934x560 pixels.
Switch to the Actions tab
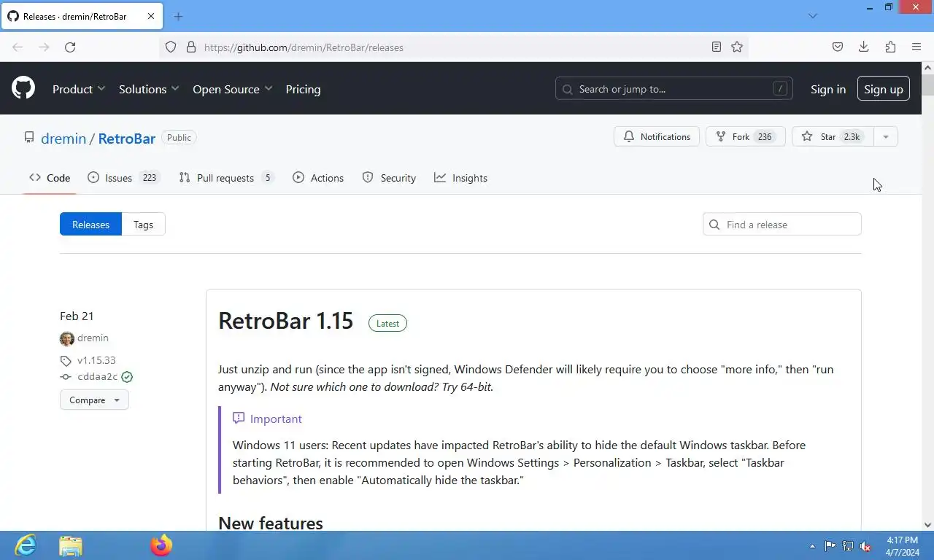click(x=318, y=178)
